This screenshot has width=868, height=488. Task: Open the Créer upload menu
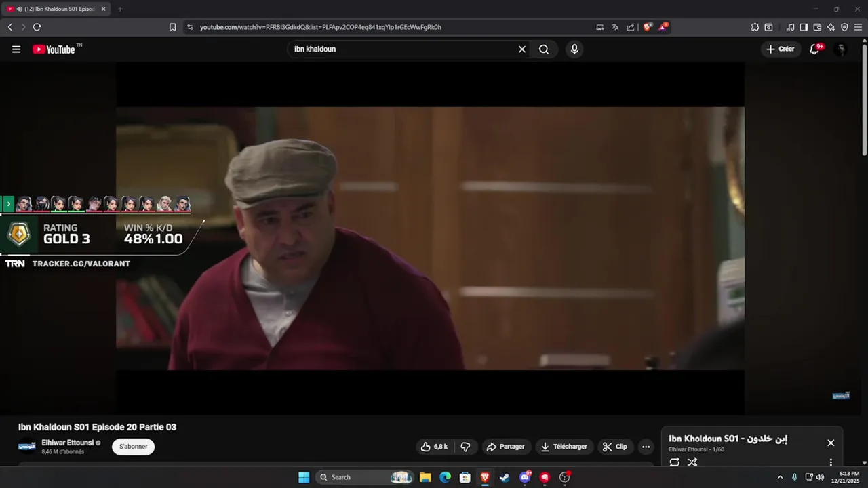[x=781, y=49]
